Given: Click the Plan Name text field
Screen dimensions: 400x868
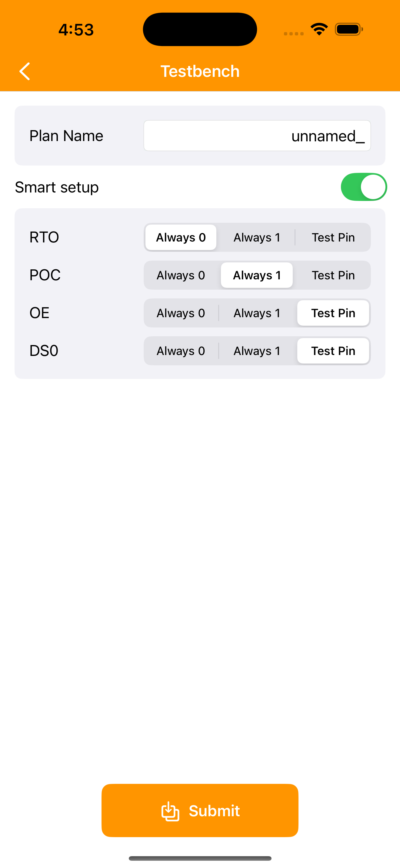Looking at the screenshot, I should click(x=257, y=136).
